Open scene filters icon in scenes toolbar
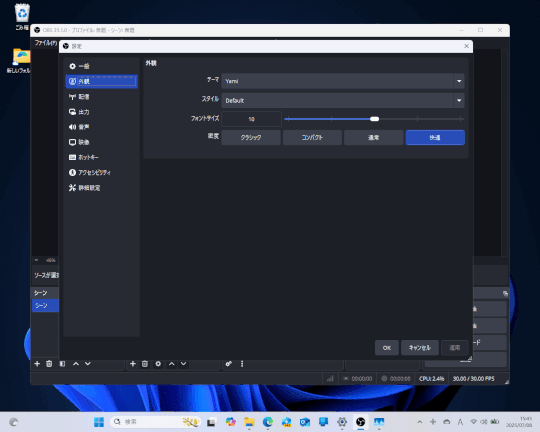The image size is (540, 432). point(62,364)
